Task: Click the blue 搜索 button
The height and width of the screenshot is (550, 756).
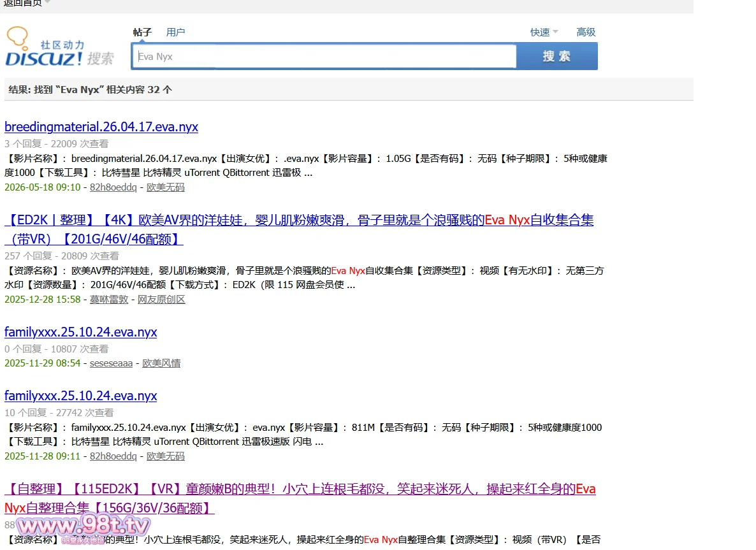Action: coord(557,56)
